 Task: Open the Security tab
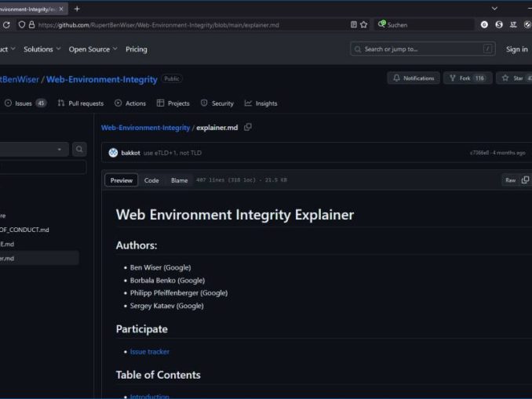217,103
